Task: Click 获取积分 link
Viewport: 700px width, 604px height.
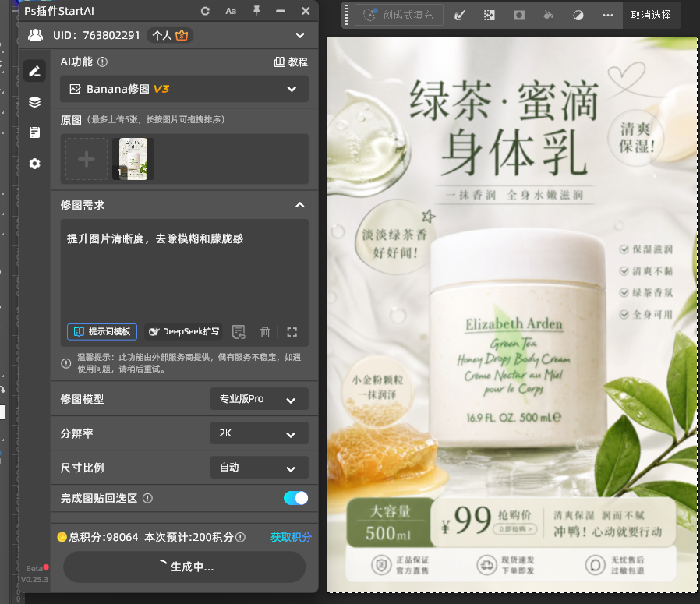Action: [291, 537]
